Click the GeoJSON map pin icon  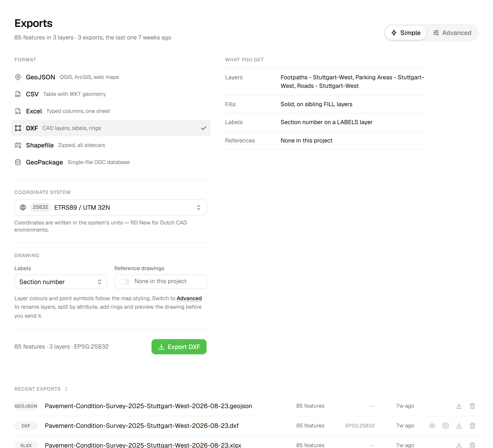18,77
